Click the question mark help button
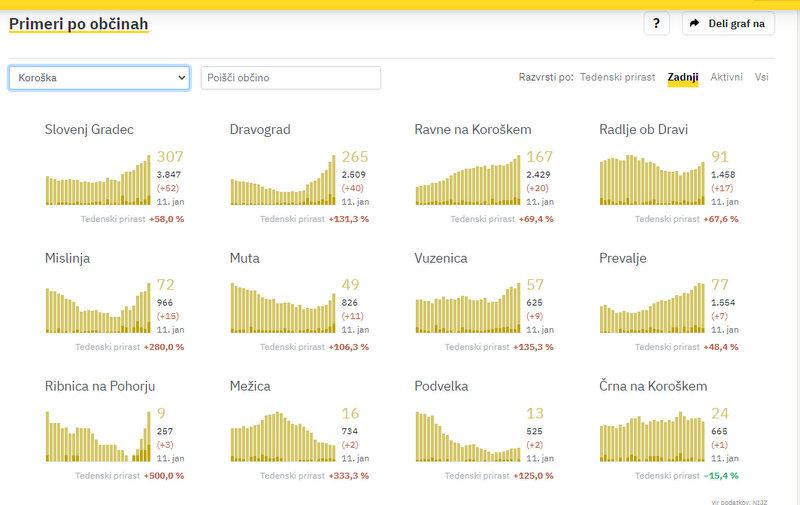This screenshot has height=505, width=800. (x=656, y=24)
